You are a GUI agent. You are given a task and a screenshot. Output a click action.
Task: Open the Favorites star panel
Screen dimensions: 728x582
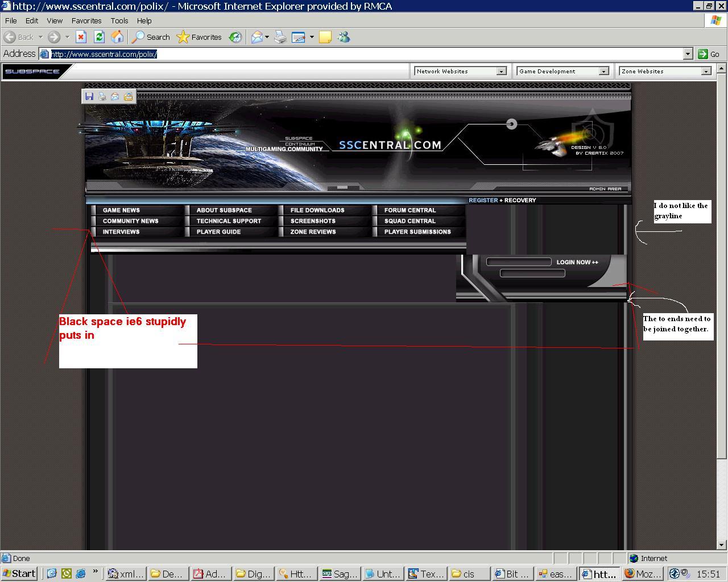click(199, 37)
